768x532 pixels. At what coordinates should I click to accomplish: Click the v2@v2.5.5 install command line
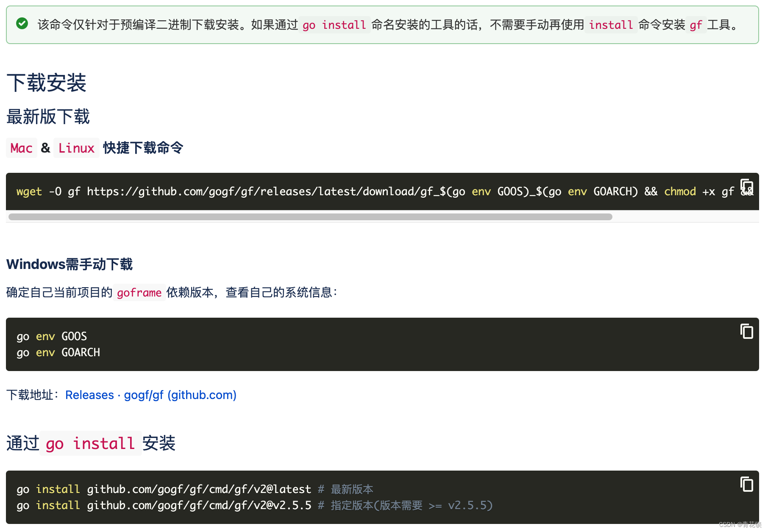pos(254,505)
